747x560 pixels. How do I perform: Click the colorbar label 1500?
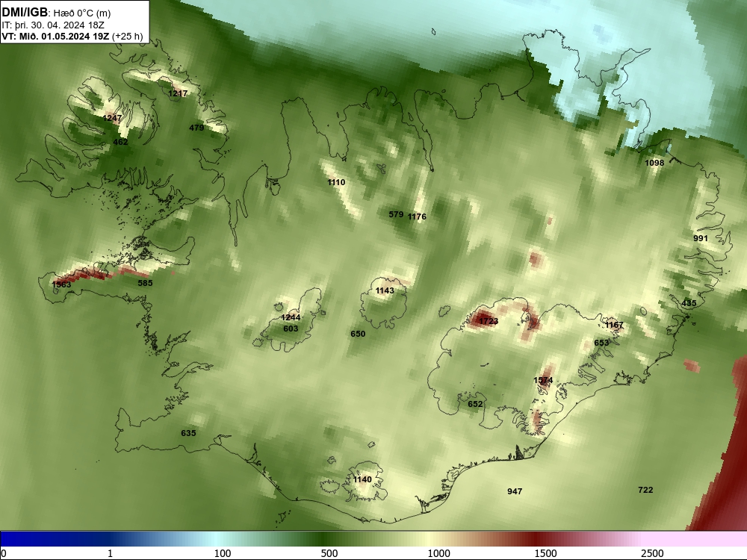tap(545, 553)
